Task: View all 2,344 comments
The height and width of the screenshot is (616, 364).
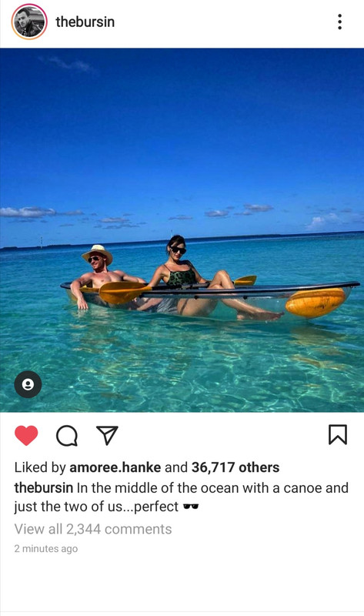Action: [93, 529]
